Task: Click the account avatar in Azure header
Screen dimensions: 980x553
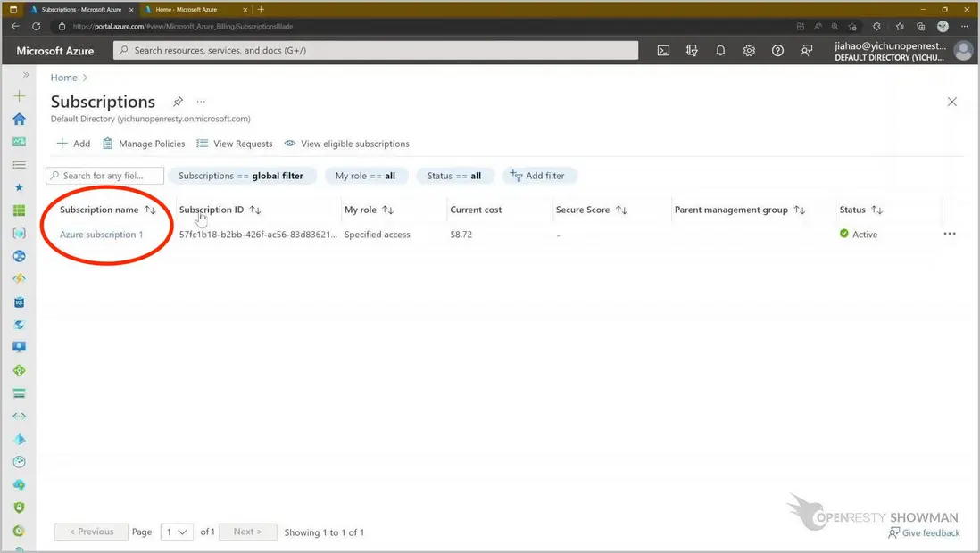Action: [963, 51]
